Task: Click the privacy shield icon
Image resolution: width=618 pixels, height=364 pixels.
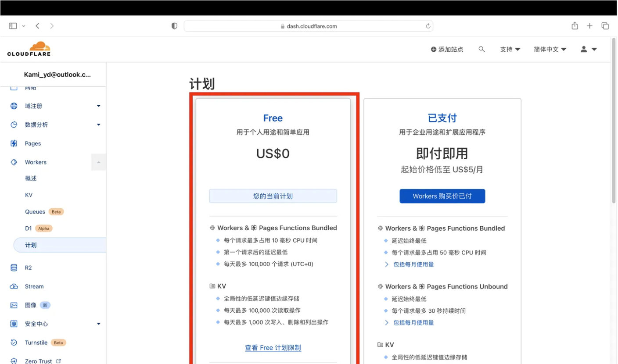Action: pyautogui.click(x=174, y=26)
